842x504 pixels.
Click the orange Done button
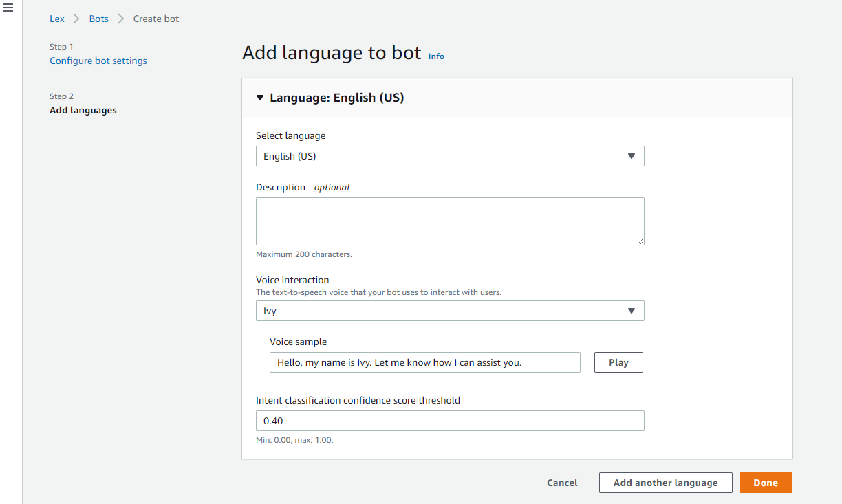766,483
